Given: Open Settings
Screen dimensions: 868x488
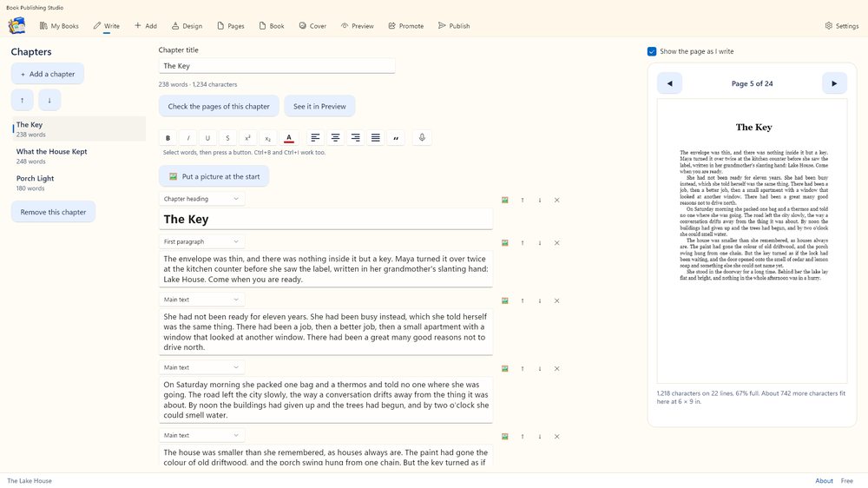Looking at the screenshot, I should [x=841, y=26].
